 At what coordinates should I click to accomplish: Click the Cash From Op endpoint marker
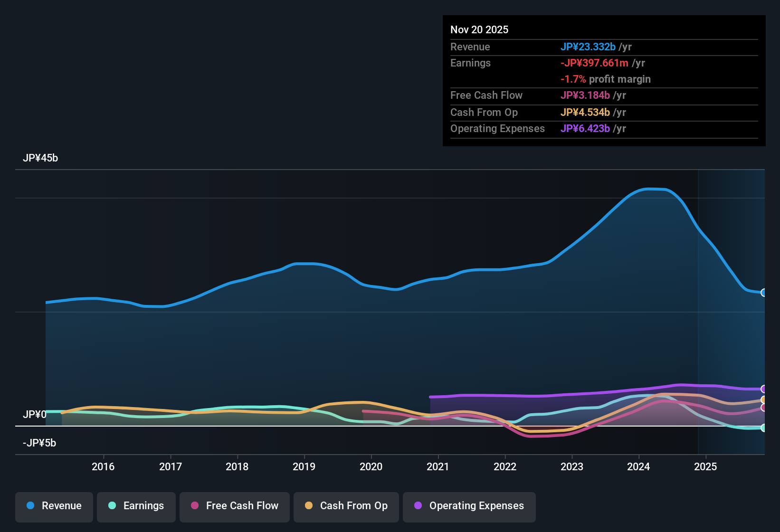[763, 400]
